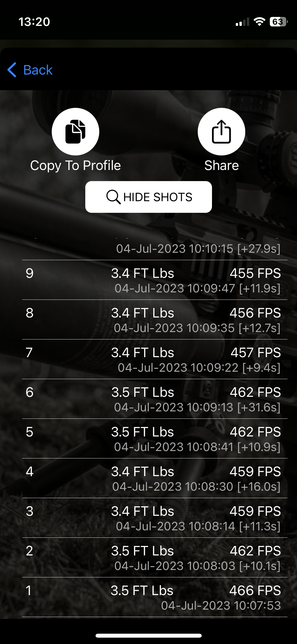Click the HIDE SHOTS button
Viewport: 297px width, 644px height.
pos(149,197)
